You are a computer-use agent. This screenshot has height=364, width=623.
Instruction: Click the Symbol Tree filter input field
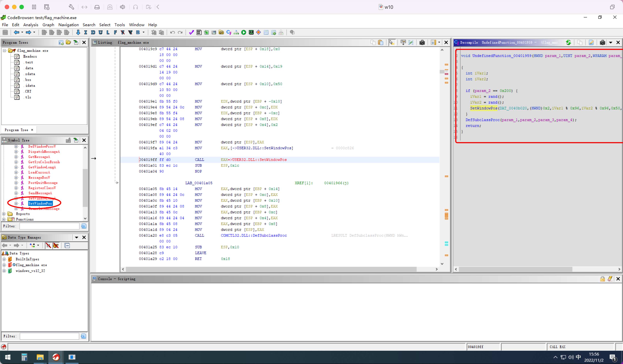coord(49,226)
